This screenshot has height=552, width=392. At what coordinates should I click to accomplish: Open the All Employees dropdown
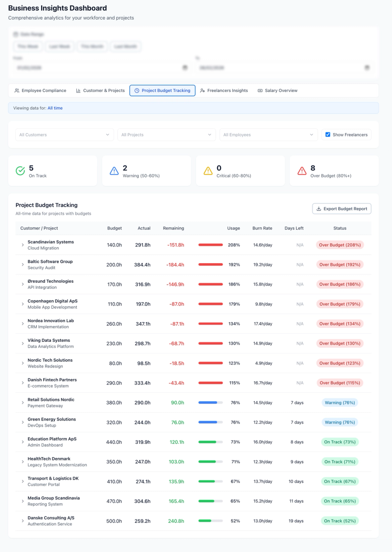point(269,135)
